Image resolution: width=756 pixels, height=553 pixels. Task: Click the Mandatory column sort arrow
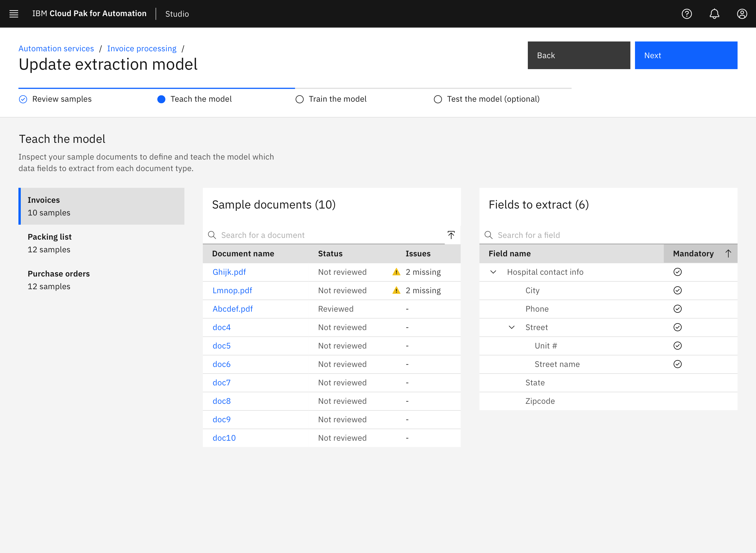tap(728, 253)
